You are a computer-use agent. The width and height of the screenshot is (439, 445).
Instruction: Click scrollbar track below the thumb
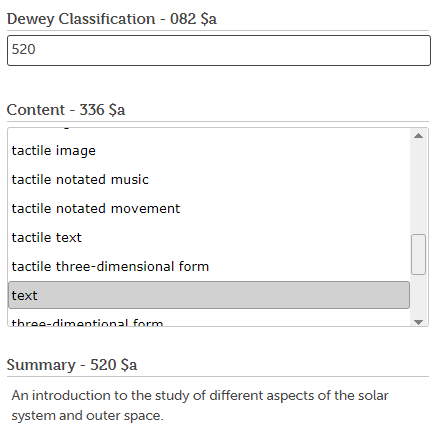[x=418, y=295]
